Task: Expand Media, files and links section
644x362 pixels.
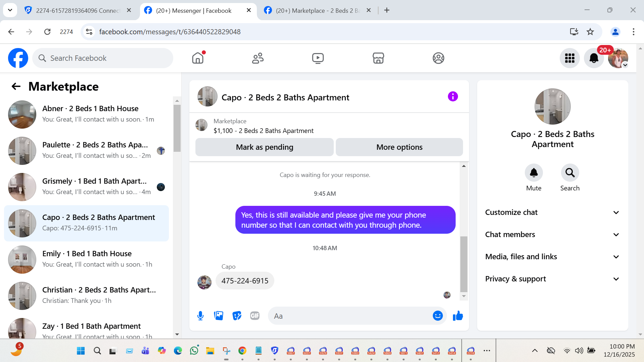Action: click(x=552, y=257)
